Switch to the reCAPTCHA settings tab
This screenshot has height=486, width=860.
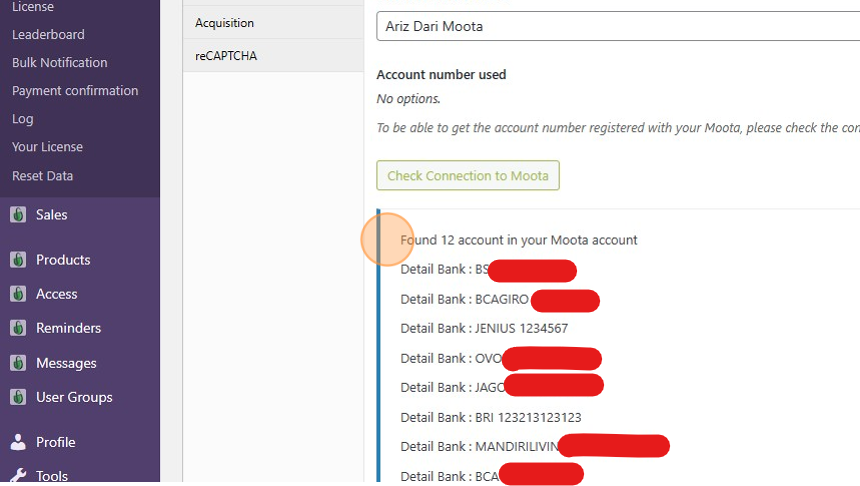point(273,56)
